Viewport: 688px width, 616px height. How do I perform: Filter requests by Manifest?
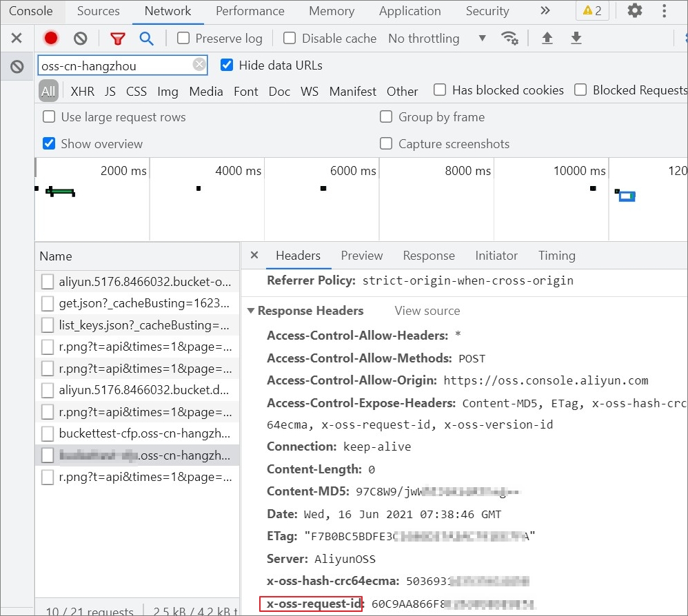pos(353,91)
